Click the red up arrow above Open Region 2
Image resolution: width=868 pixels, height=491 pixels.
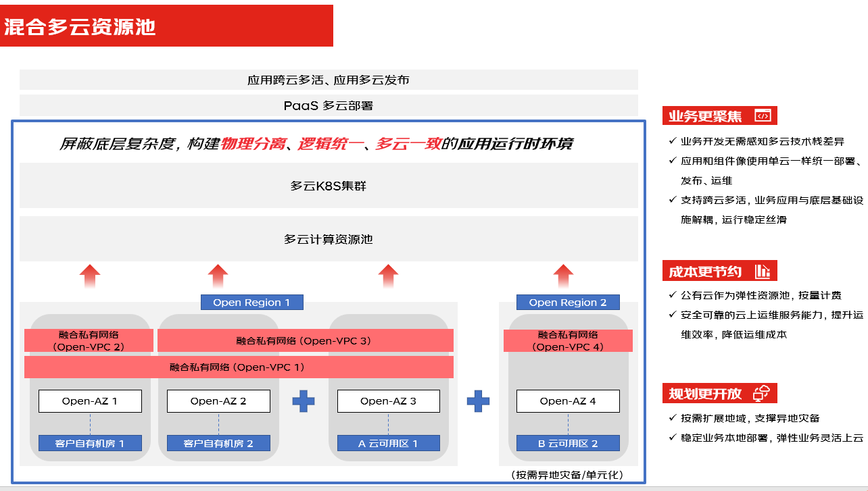point(563,277)
